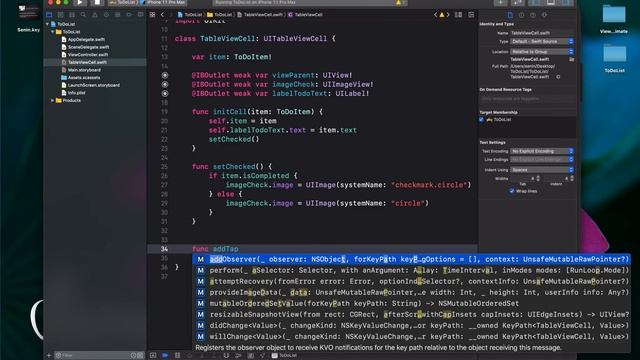The height and width of the screenshot is (360, 640).
Task: Open the Debug navigator
Action: [118, 15]
